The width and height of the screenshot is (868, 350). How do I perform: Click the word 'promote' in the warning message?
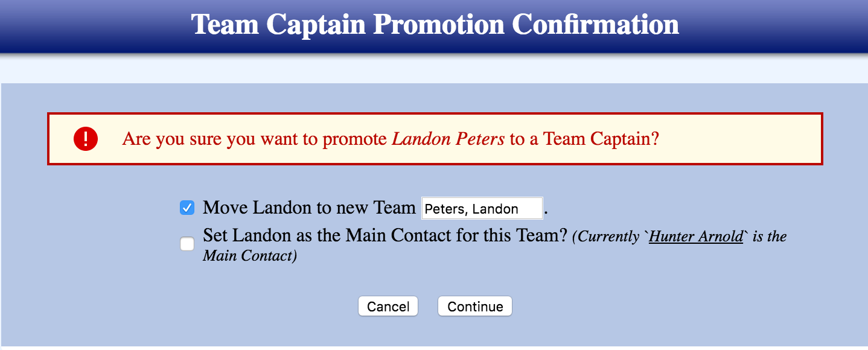[x=354, y=139]
